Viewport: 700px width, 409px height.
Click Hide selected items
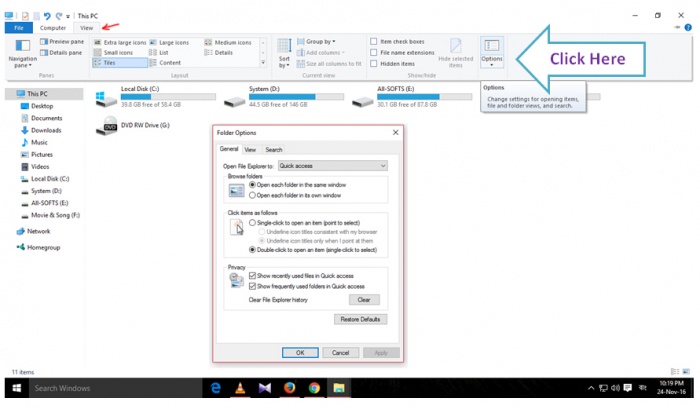point(455,54)
